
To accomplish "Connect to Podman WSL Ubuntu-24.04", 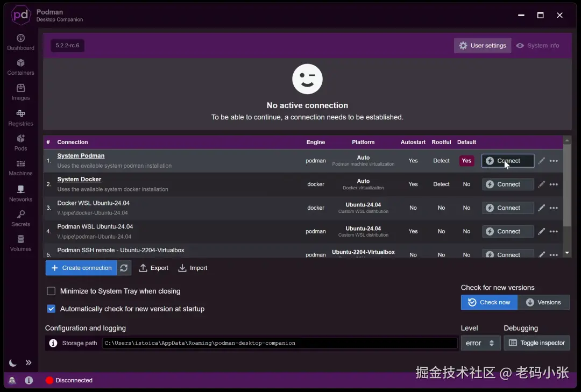I will tap(508, 231).
